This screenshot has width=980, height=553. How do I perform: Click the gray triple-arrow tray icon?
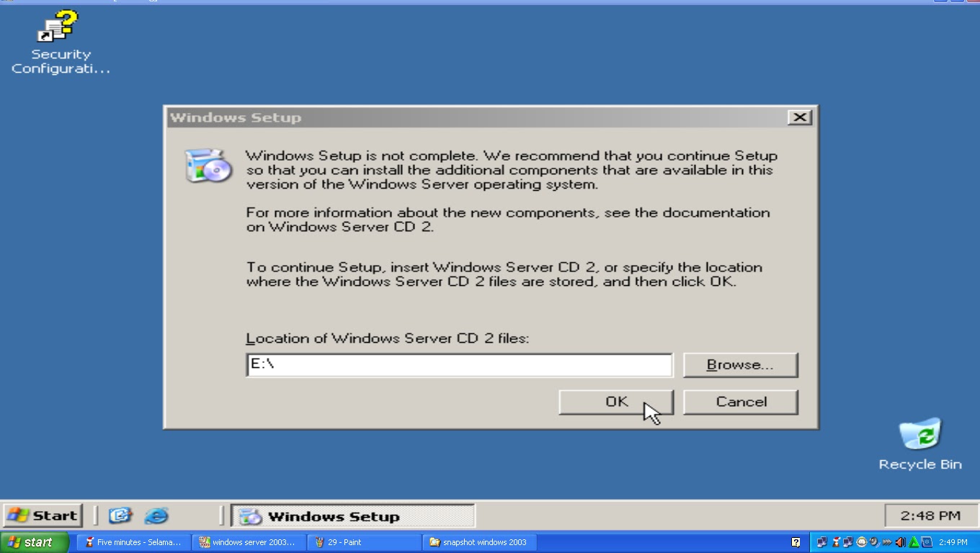(x=887, y=542)
